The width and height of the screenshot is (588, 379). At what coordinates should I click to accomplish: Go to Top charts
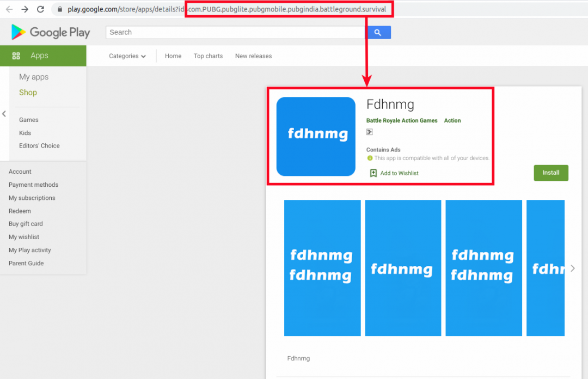(x=208, y=56)
